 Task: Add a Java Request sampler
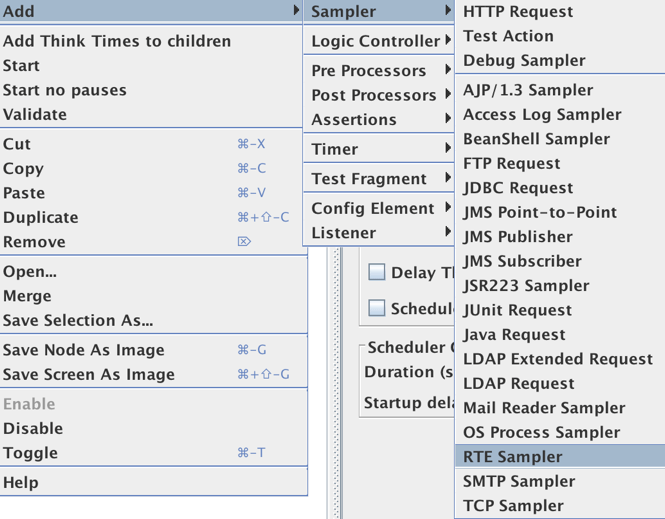[x=560, y=335]
